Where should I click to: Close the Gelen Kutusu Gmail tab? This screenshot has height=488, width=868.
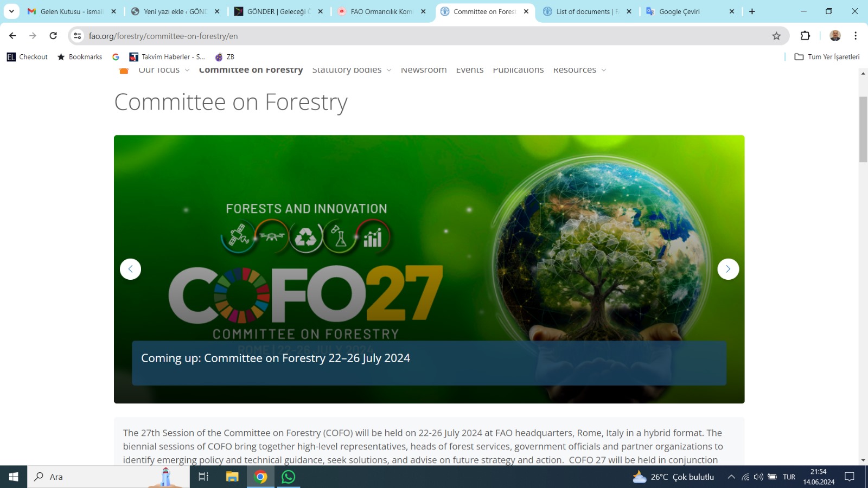click(113, 11)
